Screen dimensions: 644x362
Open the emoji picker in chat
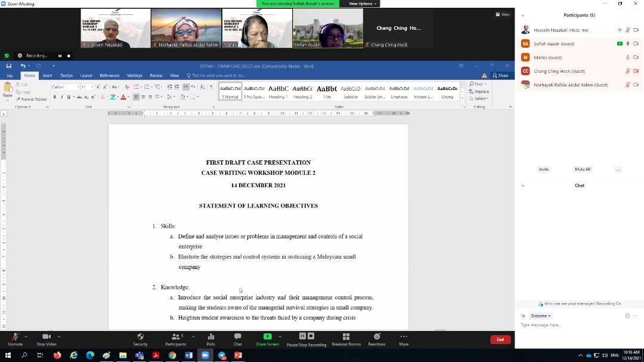click(627, 316)
